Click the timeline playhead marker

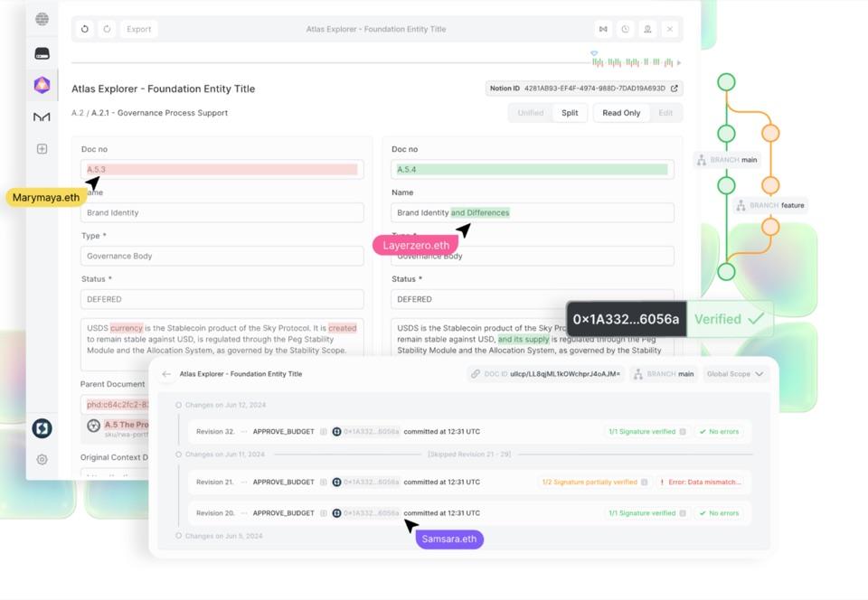(594, 53)
